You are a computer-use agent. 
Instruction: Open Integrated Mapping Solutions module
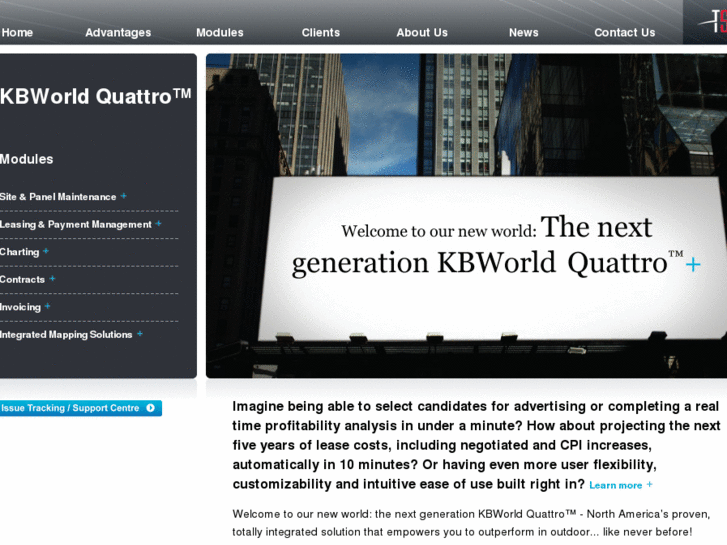(x=66, y=335)
